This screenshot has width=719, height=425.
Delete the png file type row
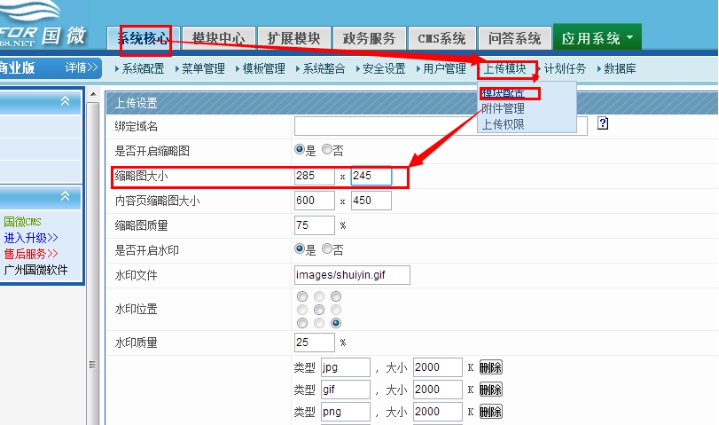pyautogui.click(x=491, y=412)
